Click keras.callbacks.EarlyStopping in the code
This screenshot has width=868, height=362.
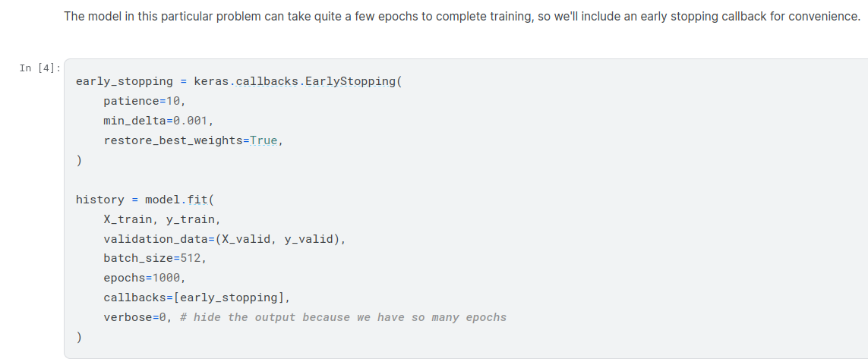295,81
